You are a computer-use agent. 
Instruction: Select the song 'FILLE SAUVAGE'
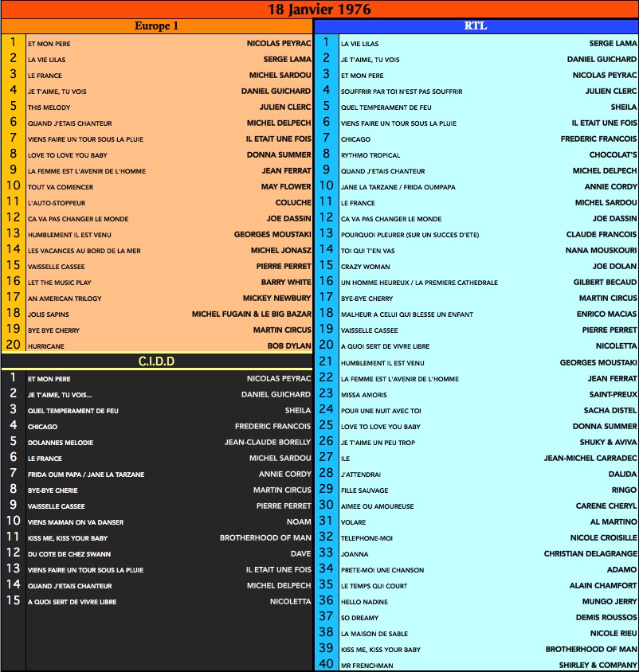[365, 490]
